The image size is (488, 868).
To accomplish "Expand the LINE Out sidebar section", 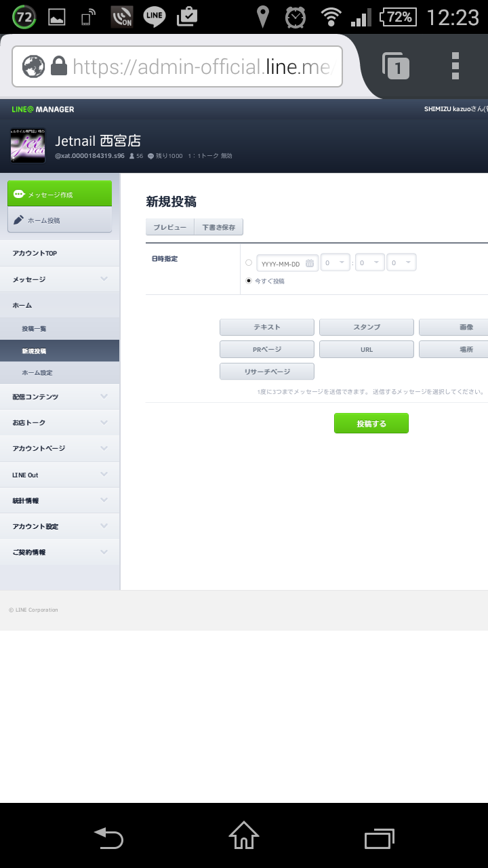I will 60,475.
